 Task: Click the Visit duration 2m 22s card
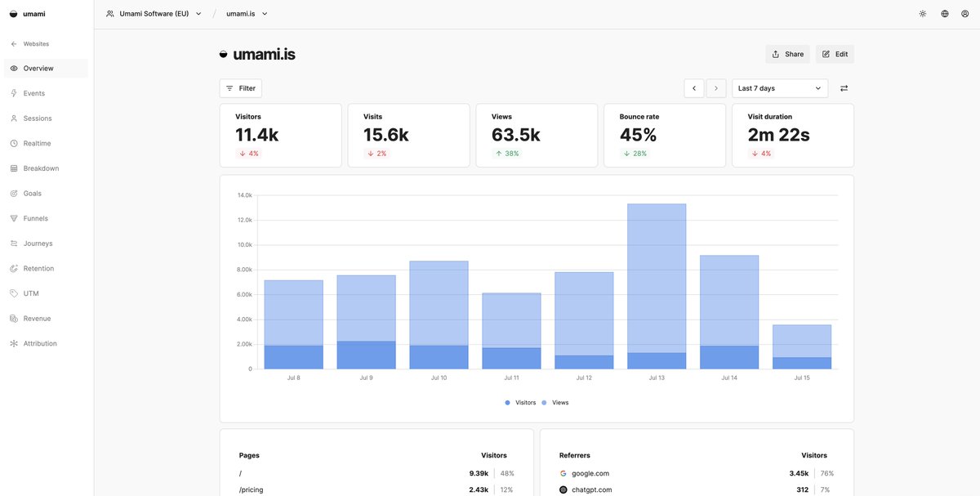[x=793, y=136]
